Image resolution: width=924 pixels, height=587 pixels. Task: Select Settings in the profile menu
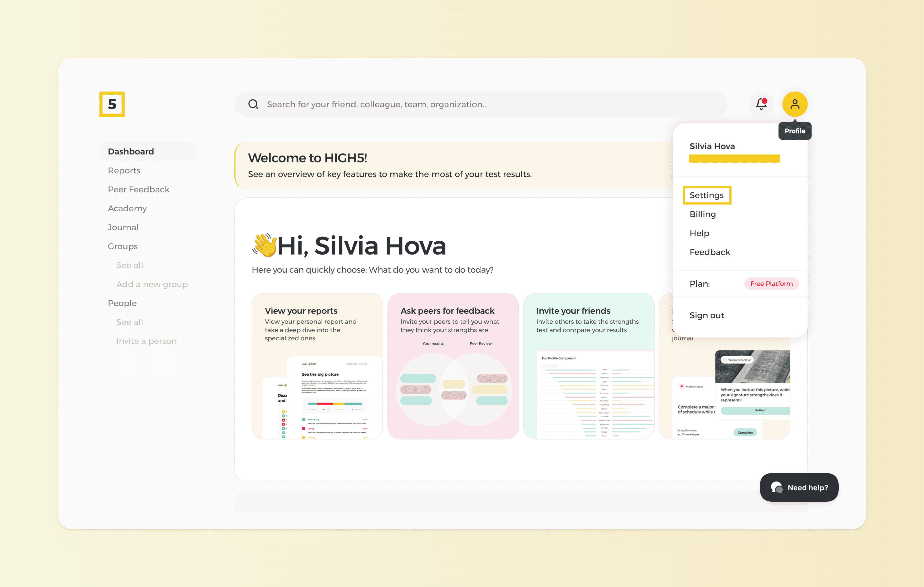707,195
